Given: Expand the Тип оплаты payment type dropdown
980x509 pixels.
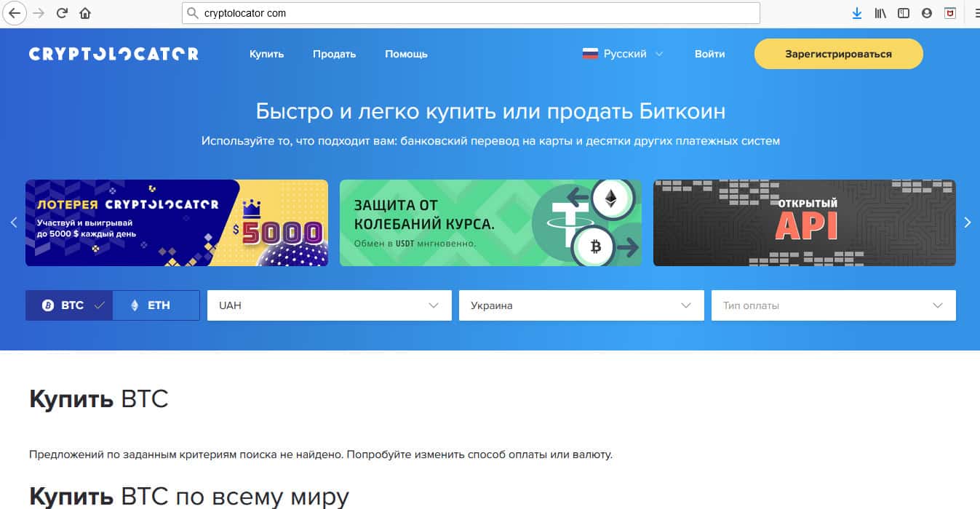Looking at the screenshot, I should pos(833,305).
